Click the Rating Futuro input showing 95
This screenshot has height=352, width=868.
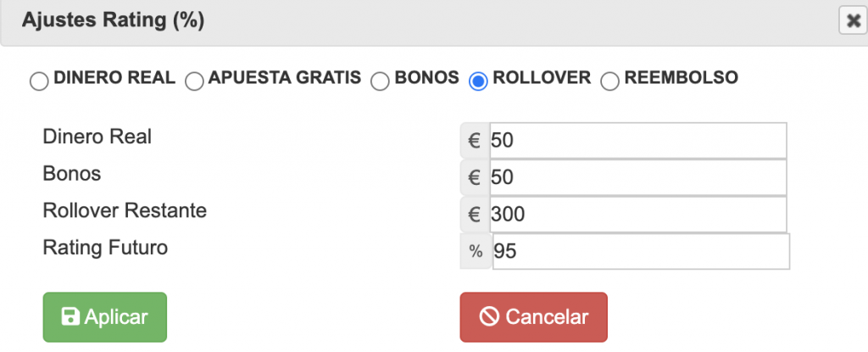(641, 251)
